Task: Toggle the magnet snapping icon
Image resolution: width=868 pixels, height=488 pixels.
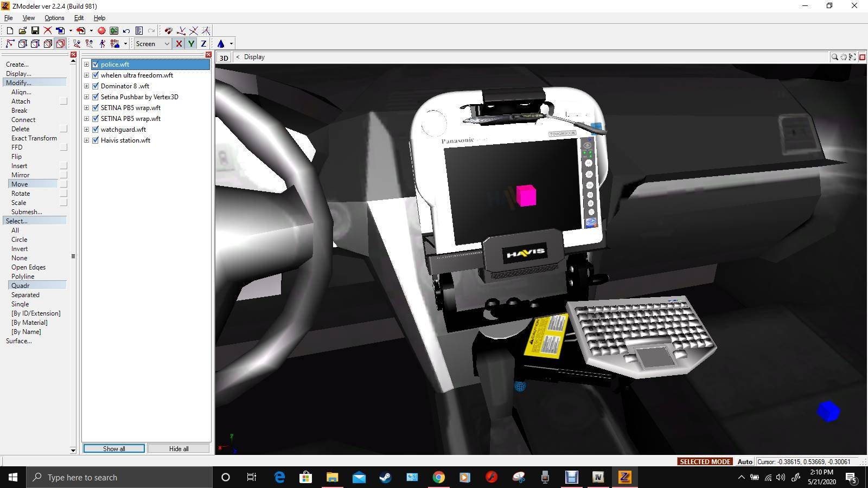Action: (168, 31)
